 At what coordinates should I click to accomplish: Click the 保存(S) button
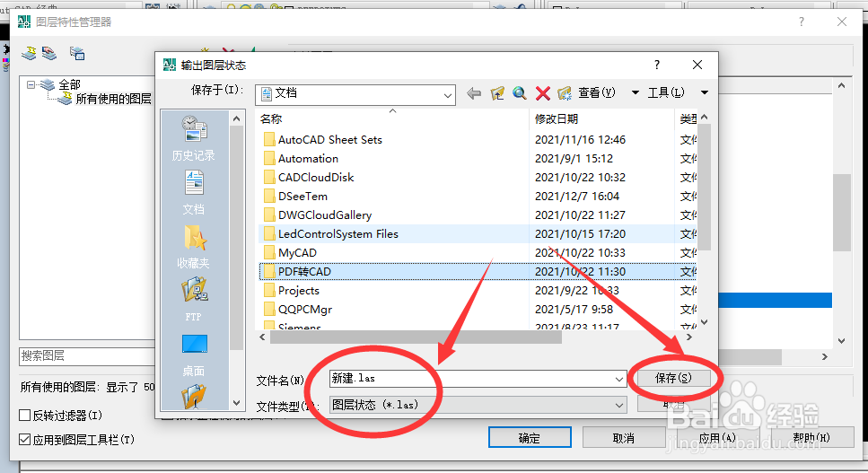point(673,379)
